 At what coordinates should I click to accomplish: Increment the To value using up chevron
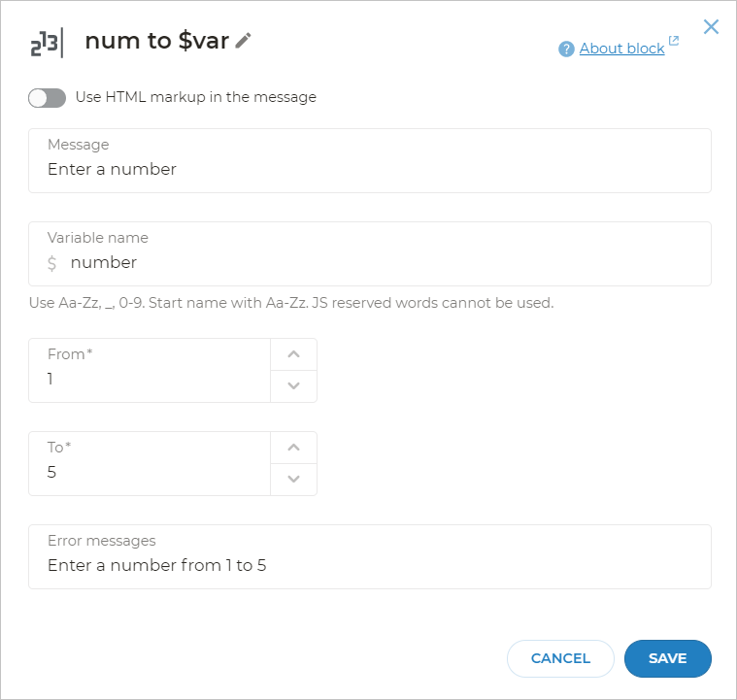tap(294, 448)
